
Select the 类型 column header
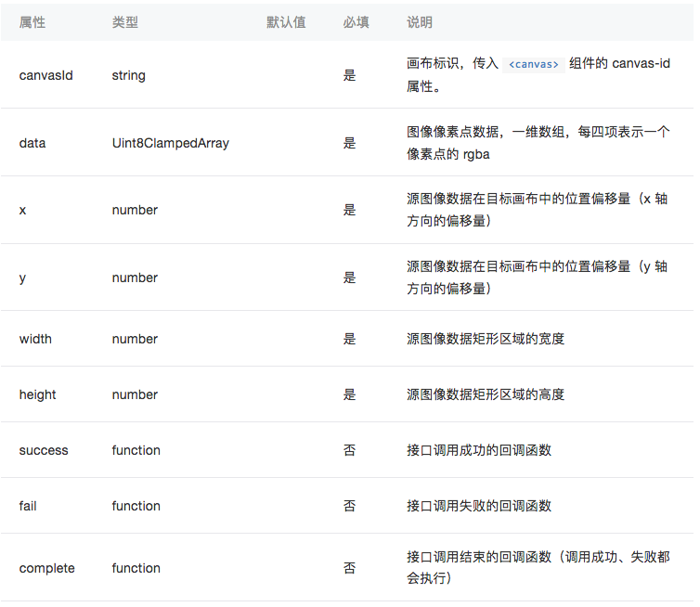point(125,22)
